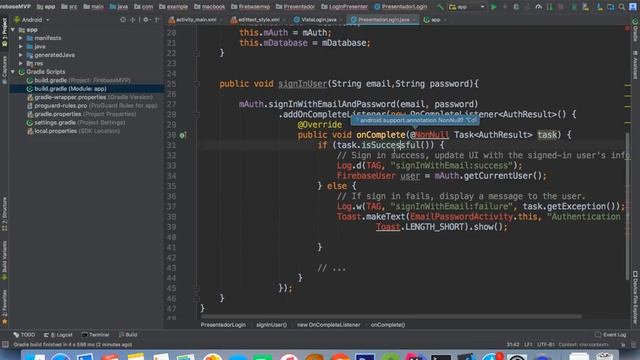The width and height of the screenshot is (640, 360).
Task: Fold the anonymous listener at line 28
Action: pyautogui.click(x=196, y=115)
